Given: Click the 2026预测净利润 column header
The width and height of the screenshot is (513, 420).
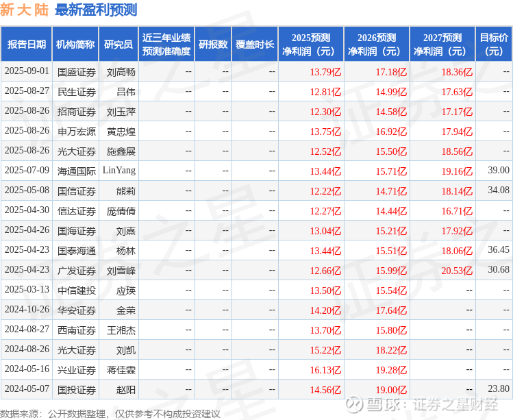Looking at the screenshot, I should point(377,45).
